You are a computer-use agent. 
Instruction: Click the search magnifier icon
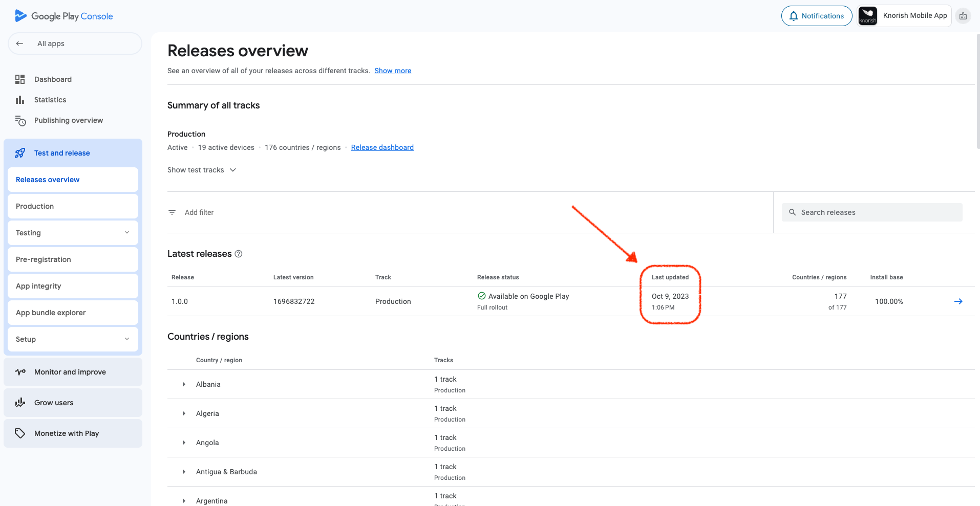[792, 212]
